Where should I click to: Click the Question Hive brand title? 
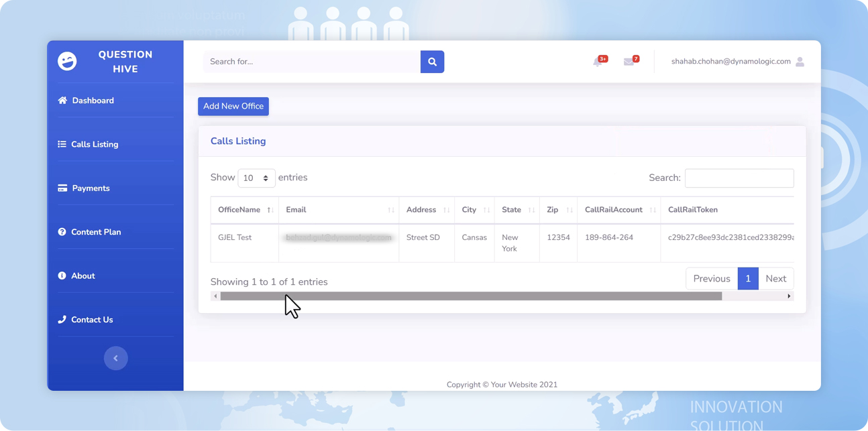click(x=125, y=62)
